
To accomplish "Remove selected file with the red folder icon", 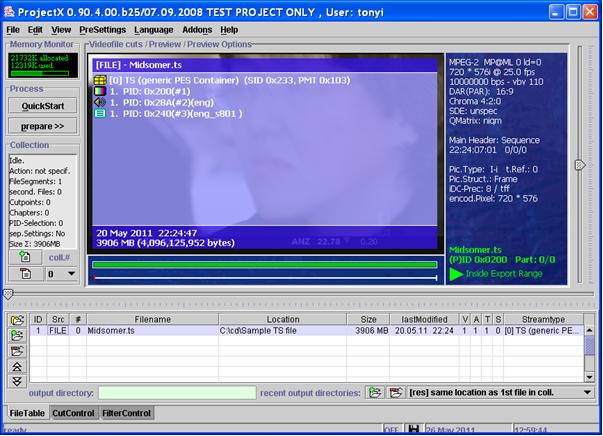I will pyautogui.click(x=17, y=351).
